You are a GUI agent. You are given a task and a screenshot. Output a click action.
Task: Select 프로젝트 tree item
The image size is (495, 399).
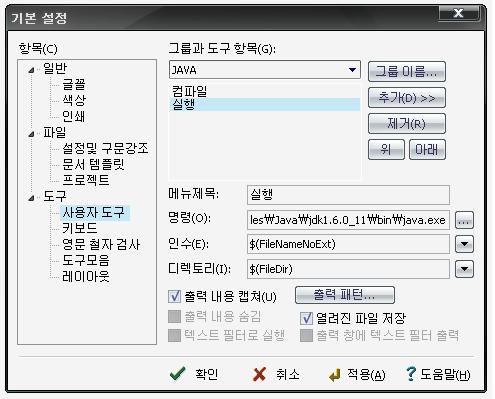(x=86, y=180)
